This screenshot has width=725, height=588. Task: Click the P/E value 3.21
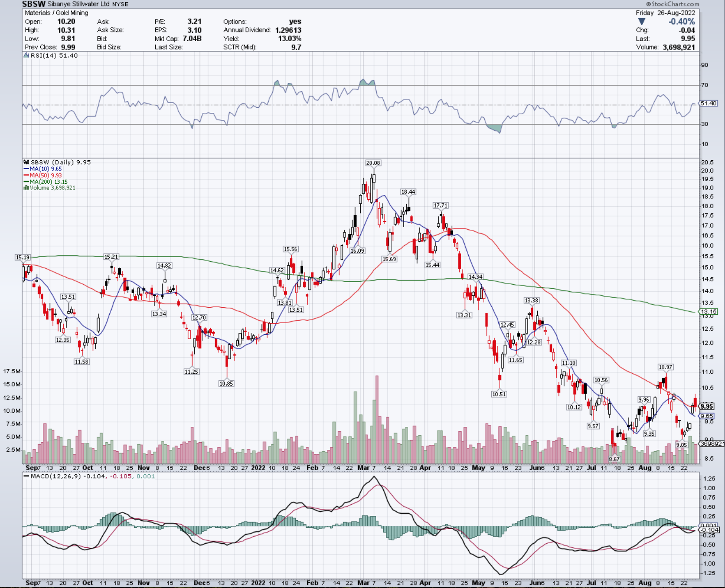(194, 21)
